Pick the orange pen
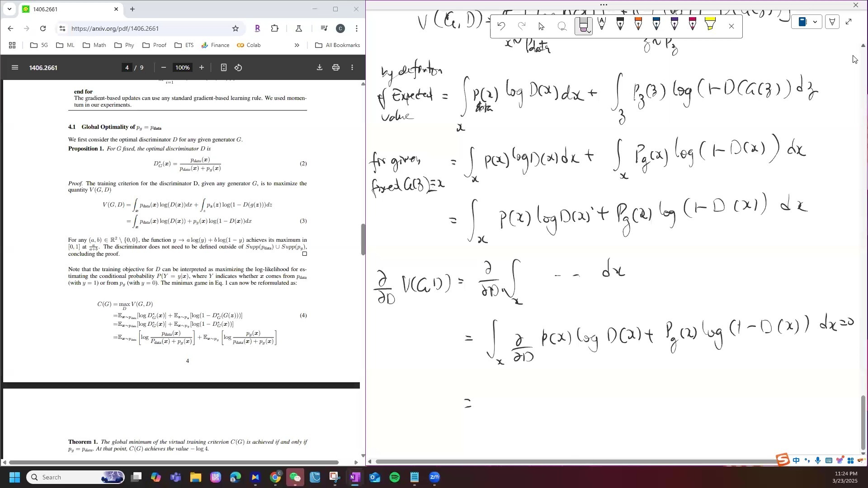Image resolution: width=868 pixels, height=488 pixels. (638, 24)
